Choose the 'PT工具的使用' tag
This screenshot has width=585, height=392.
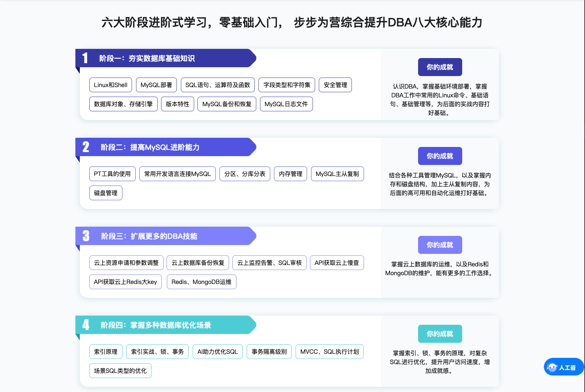point(112,174)
